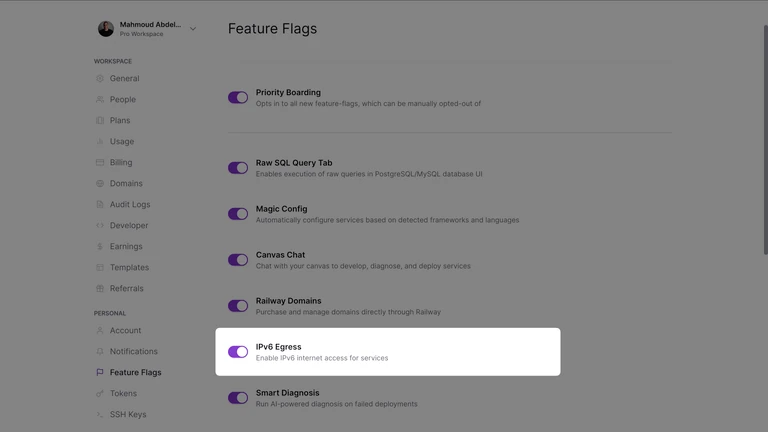Navigate to Domains settings

coord(126,184)
